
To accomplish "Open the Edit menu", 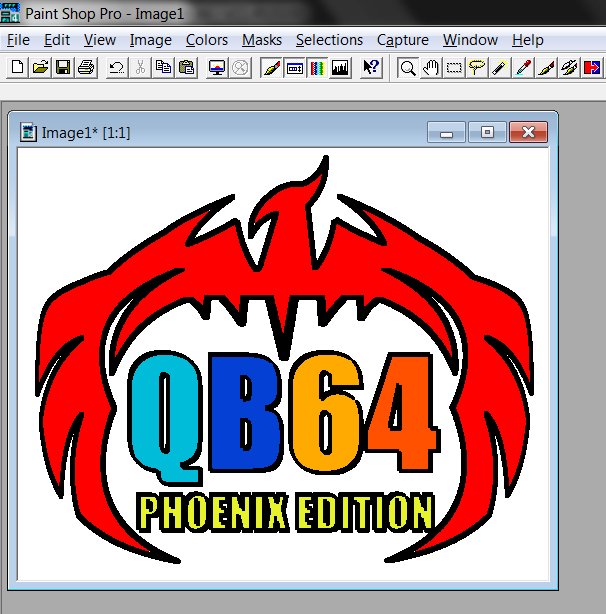I will (57, 40).
